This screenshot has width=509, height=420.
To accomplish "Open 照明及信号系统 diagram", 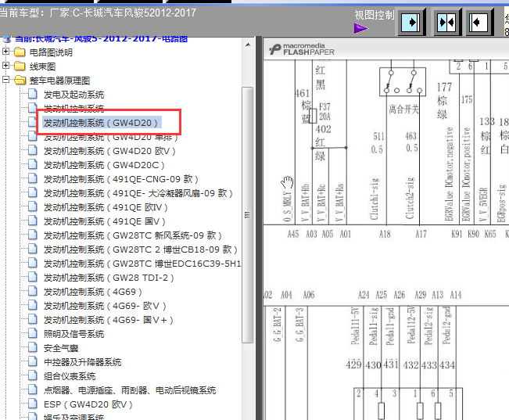I will click(73, 334).
